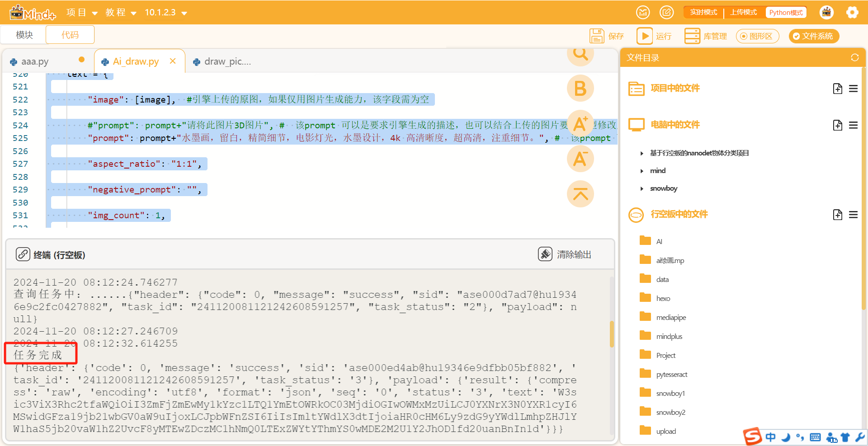868x446 pixels.
Task: Add new file in 项目中的文件
Action: (x=837, y=89)
